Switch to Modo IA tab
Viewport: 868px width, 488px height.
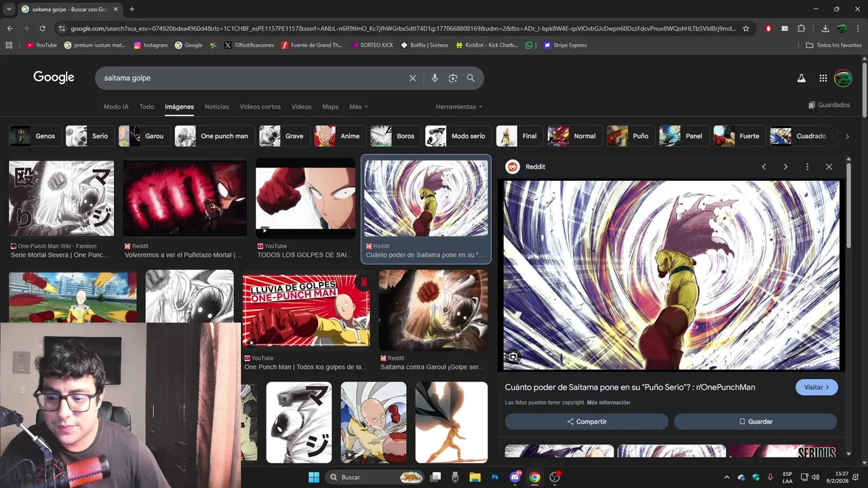(116, 106)
